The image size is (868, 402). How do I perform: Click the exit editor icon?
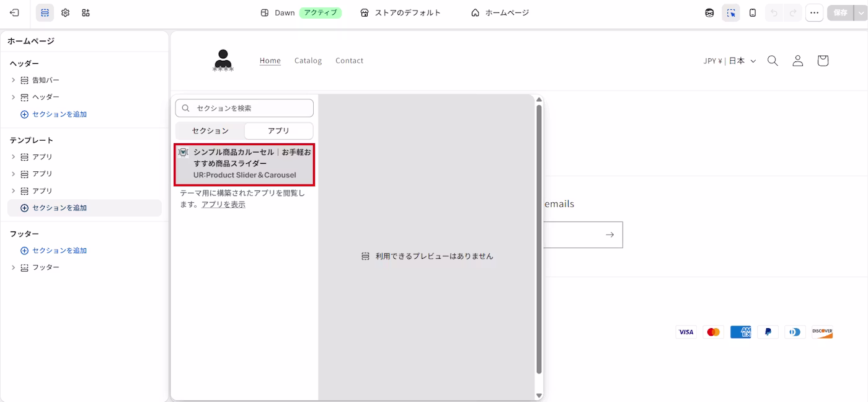pos(14,12)
